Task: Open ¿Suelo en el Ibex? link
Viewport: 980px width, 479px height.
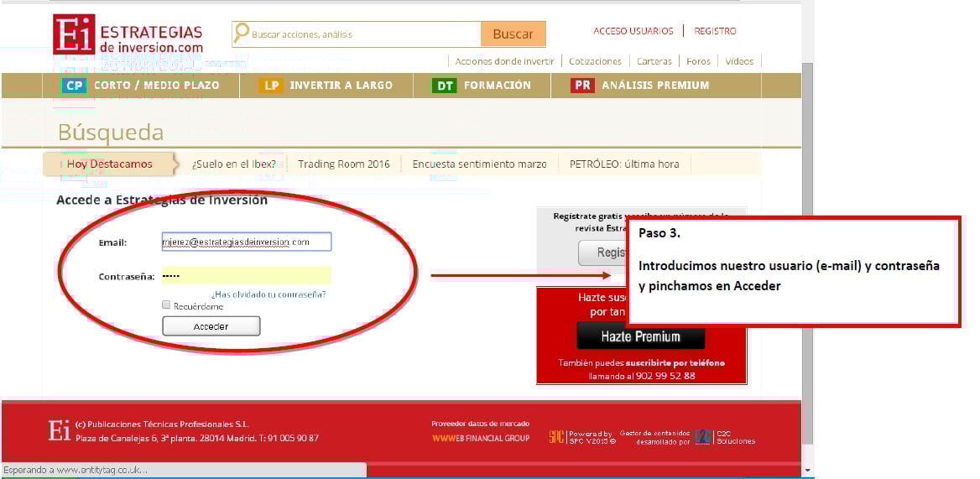Action: click(x=234, y=164)
